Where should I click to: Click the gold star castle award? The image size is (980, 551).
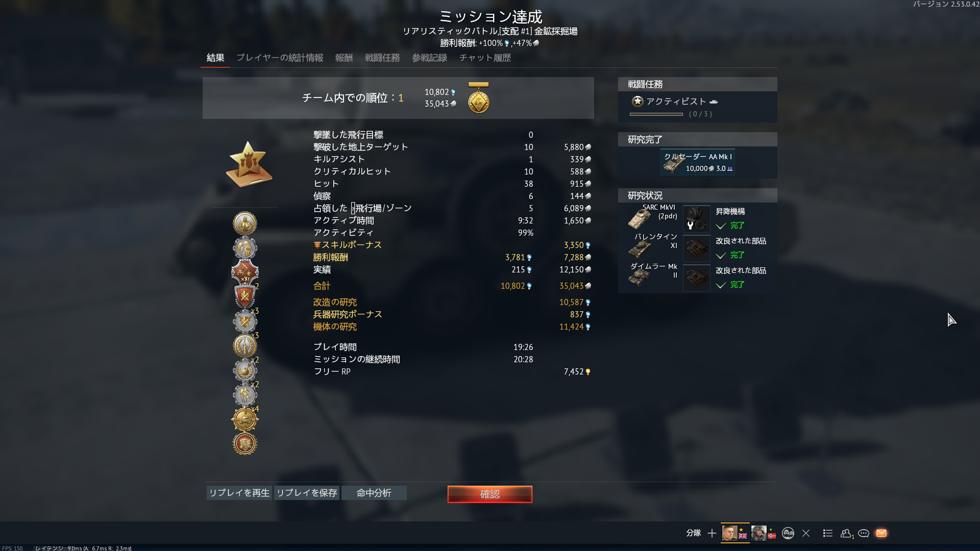pos(249,164)
